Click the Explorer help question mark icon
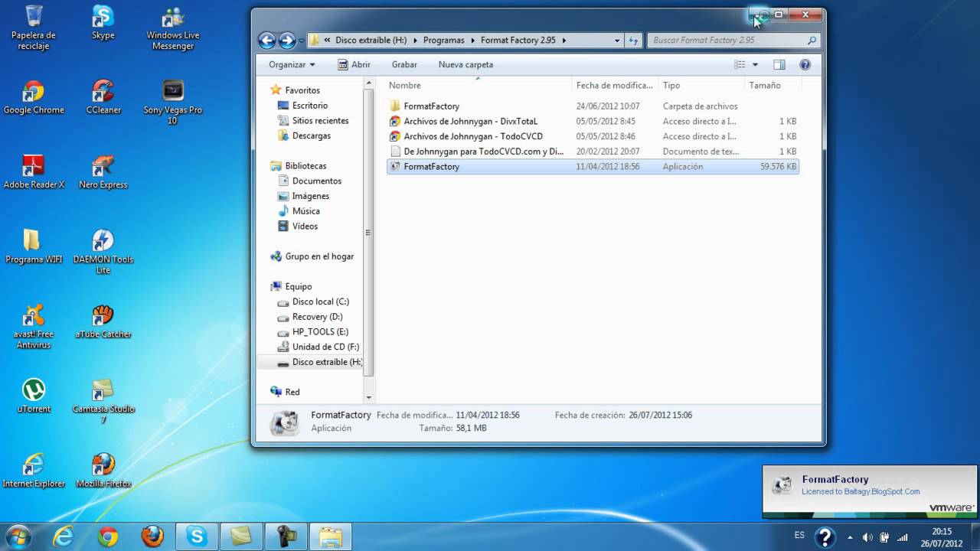 [x=805, y=65]
